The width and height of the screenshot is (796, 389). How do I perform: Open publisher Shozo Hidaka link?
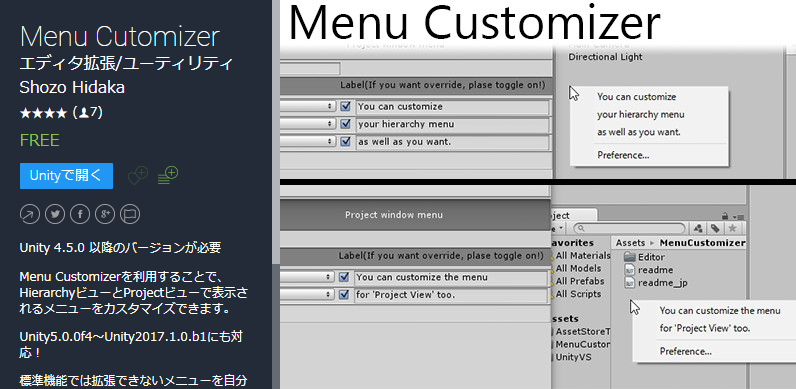point(72,87)
